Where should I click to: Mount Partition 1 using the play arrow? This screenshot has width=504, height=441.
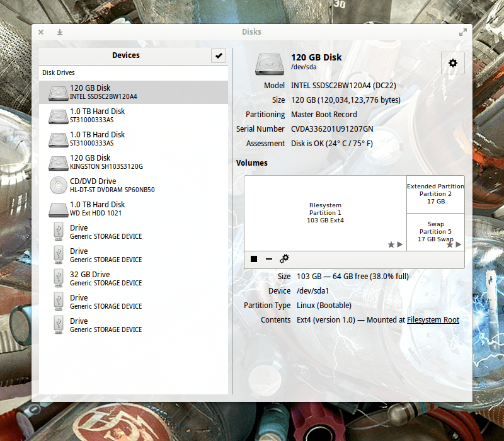[x=399, y=244]
